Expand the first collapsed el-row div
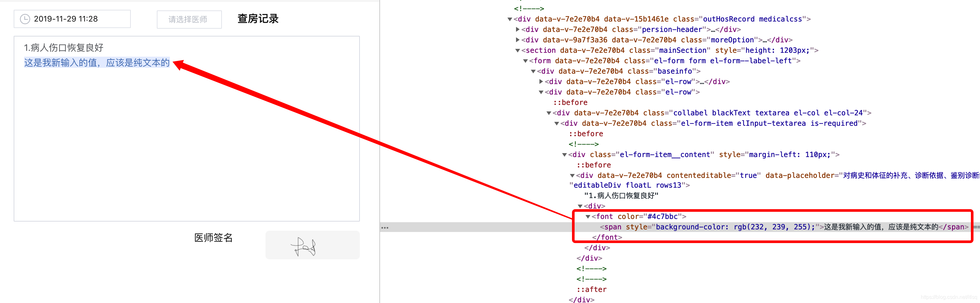 pyautogui.click(x=541, y=81)
